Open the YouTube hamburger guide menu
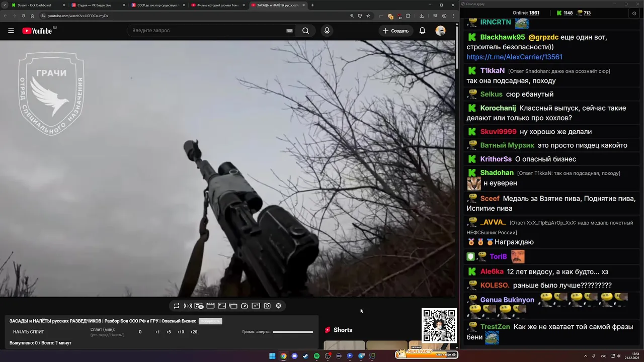This screenshot has height=362, width=644. pyautogui.click(x=11, y=31)
